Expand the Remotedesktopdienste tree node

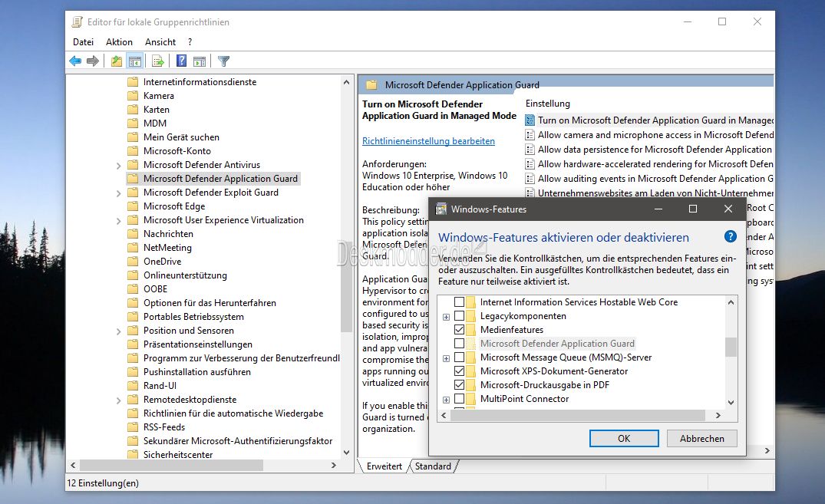(119, 400)
